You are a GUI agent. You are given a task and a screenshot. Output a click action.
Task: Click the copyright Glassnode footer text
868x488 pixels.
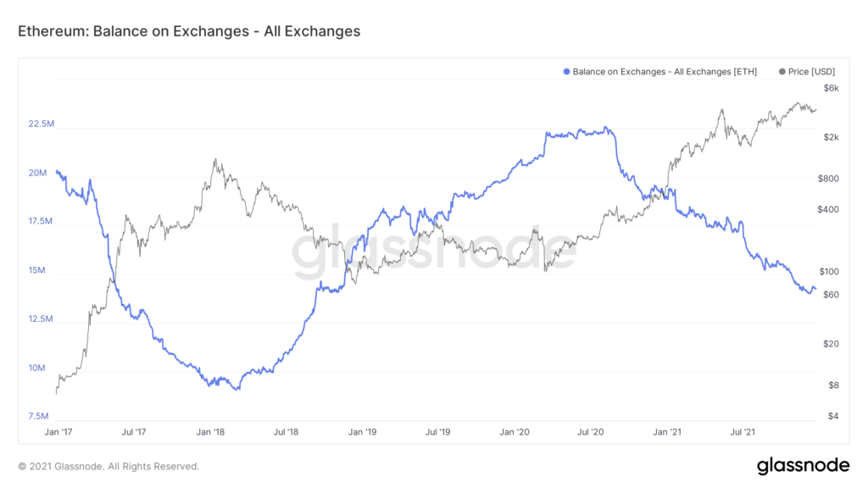tap(108, 466)
